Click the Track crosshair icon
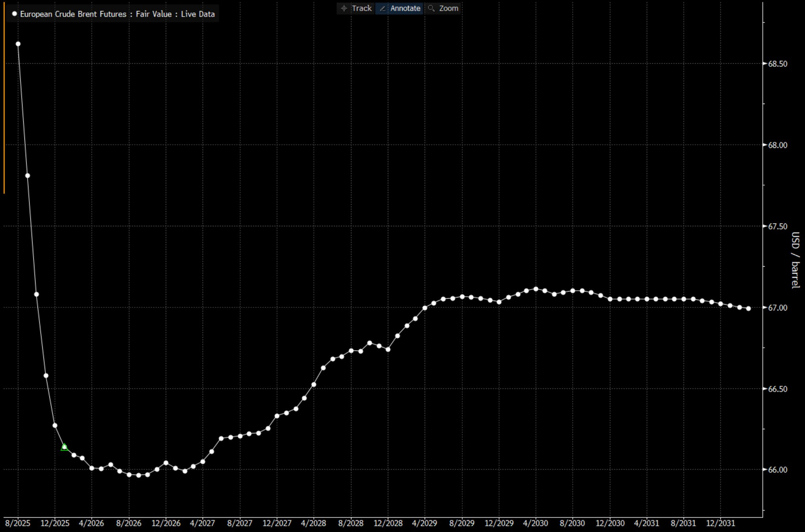Image resolution: width=805 pixels, height=532 pixels. click(x=344, y=8)
